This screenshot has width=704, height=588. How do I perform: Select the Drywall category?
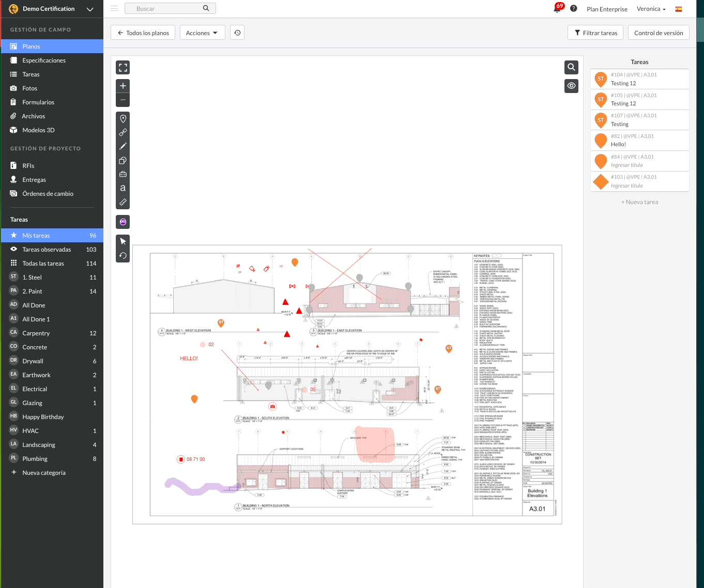52,361
